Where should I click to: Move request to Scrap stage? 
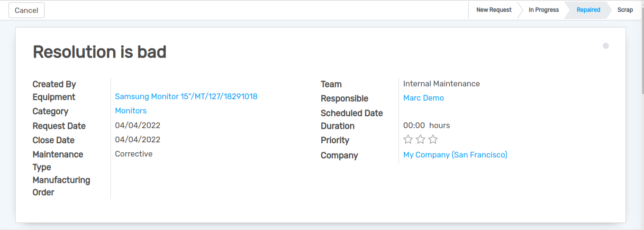pyautogui.click(x=625, y=10)
